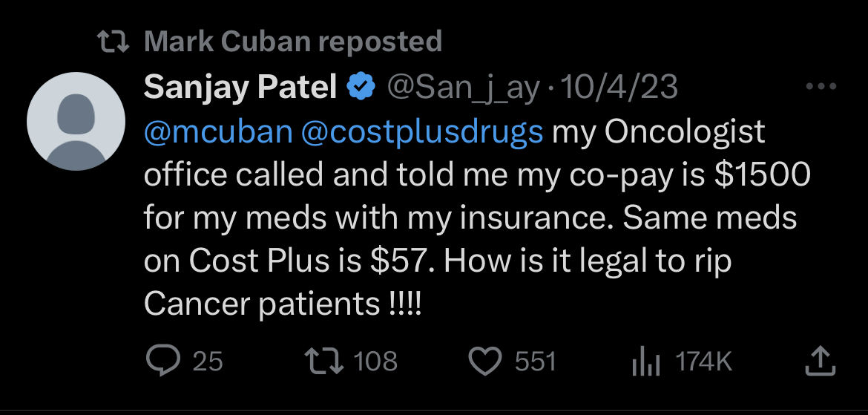Open the Sanjay Patel display name
Screen dimensions: 868x415
tap(240, 88)
